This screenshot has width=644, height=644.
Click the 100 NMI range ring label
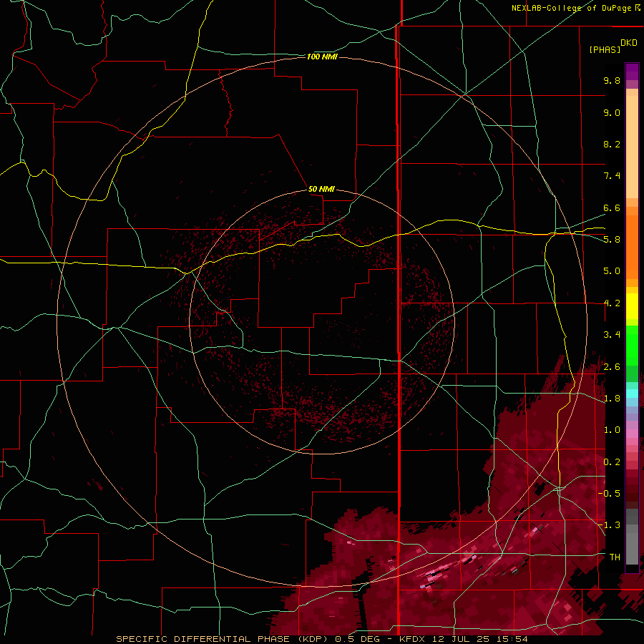322,57
